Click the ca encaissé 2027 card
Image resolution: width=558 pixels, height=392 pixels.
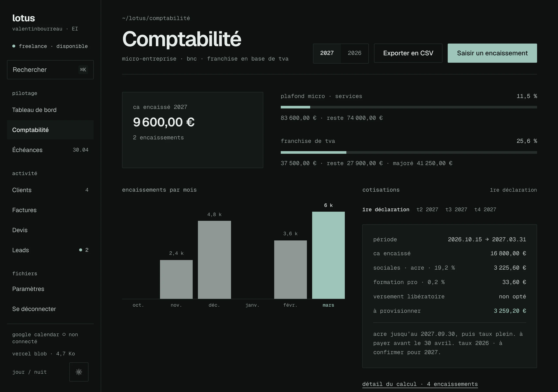point(192,130)
